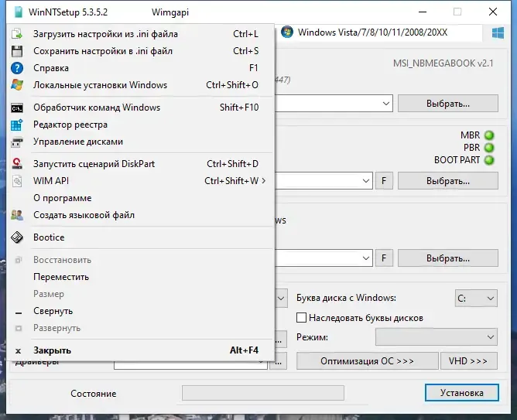Open the partly hidden dropdown left of Буква диска
Image resolution: width=517 pixels, height=420 pixels.
point(281,299)
